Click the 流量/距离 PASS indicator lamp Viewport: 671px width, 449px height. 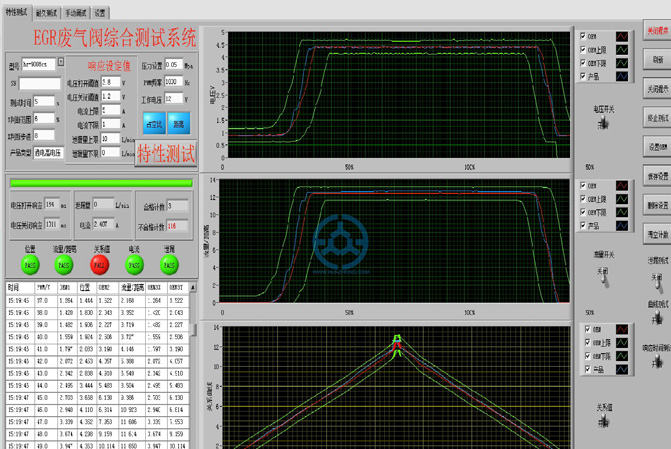[x=64, y=265]
